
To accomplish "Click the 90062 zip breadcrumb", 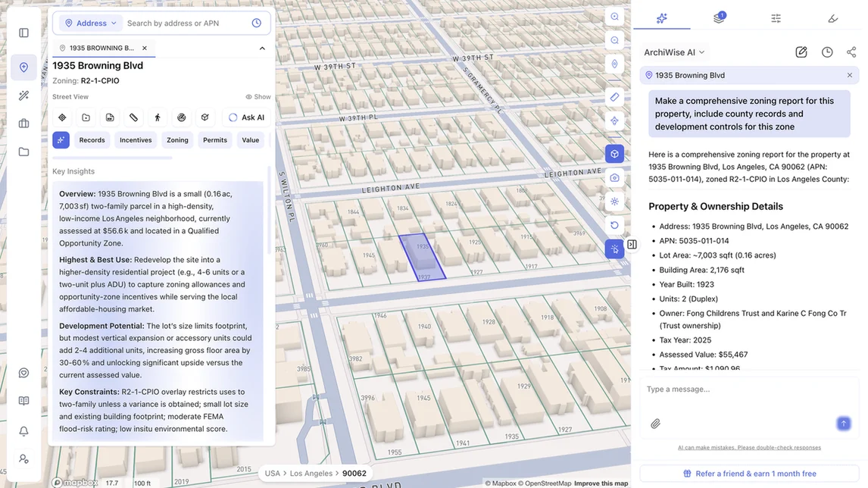I will pyautogui.click(x=354, y=474).
